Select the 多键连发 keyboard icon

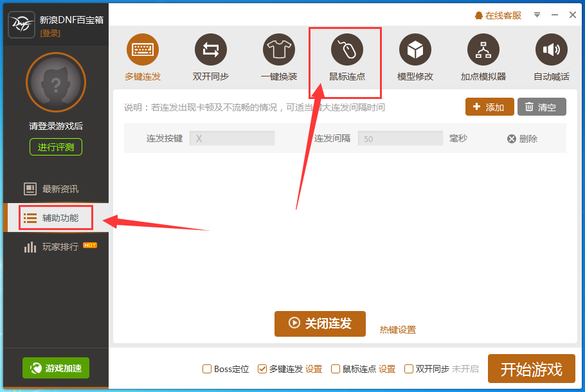[x=142, y=49]
